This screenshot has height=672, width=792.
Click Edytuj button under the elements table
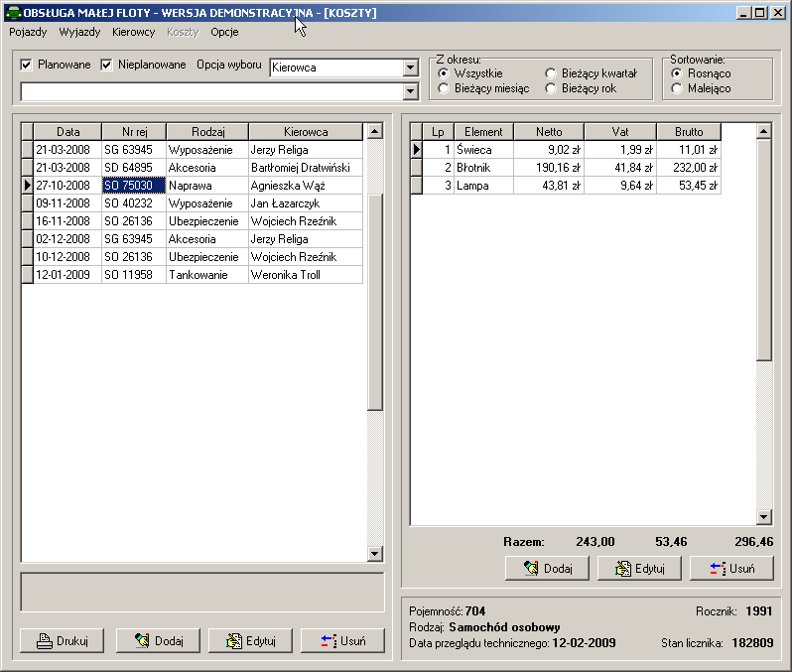point(639,569)
